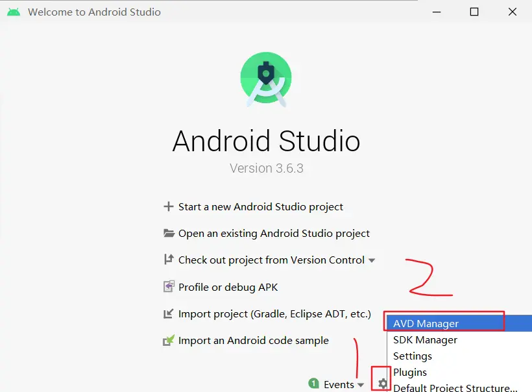Click the folder icon for Open existing project
The height and width of the screenshot is (392, 532).
[169, 233]
